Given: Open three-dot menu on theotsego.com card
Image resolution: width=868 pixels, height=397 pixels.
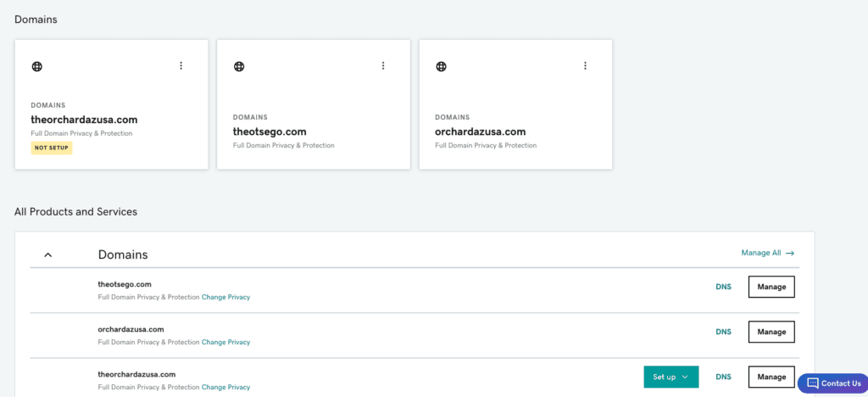Looking at the screenshot, I should click(382, 65).
